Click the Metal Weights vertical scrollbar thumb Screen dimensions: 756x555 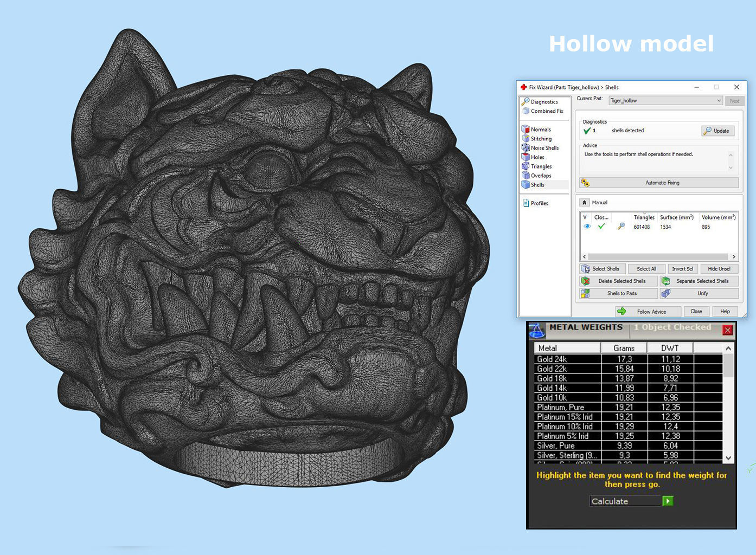[x=728, y=366]
